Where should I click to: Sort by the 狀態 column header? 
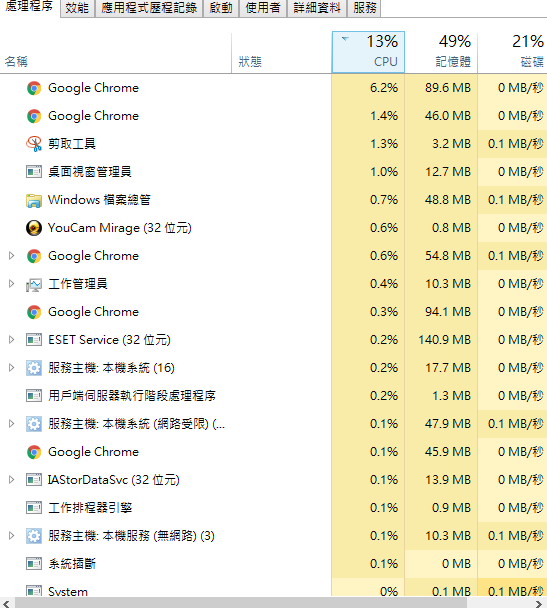click(x=281, y=52)
